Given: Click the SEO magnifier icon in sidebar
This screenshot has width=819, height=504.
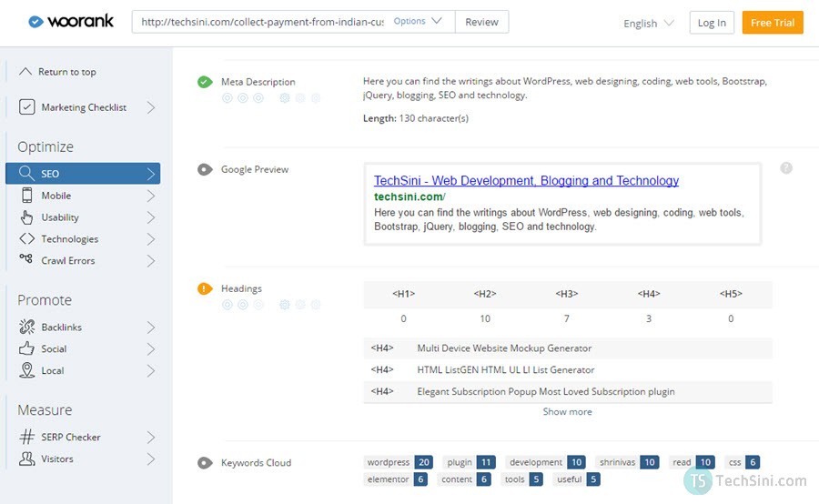Looking at the screenshot, I should pos(26,173).
